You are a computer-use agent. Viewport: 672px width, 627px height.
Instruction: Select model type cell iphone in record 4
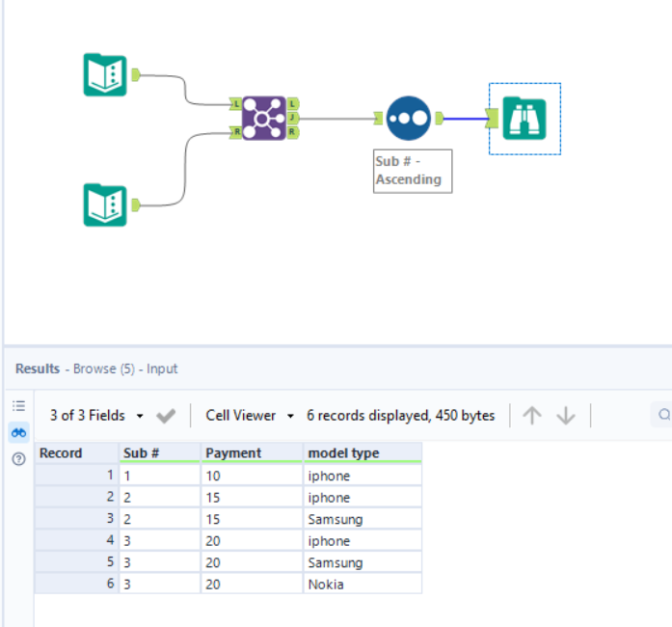tap(363, 541)
